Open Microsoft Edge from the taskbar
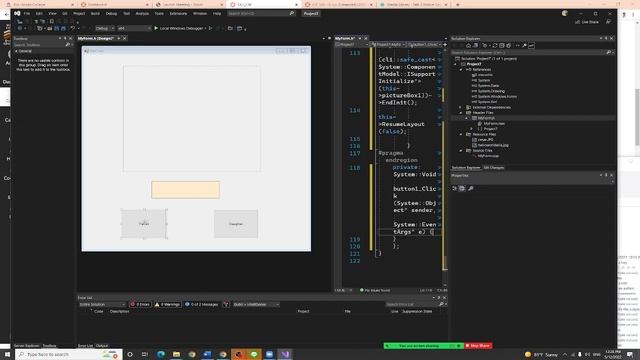 [x=161, y=354]
